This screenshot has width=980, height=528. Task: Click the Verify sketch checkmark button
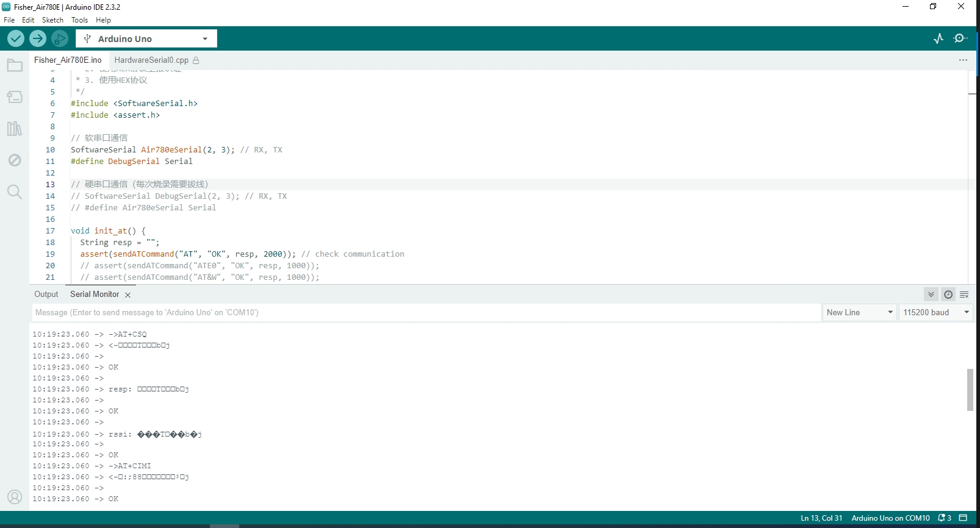point(16,38)
